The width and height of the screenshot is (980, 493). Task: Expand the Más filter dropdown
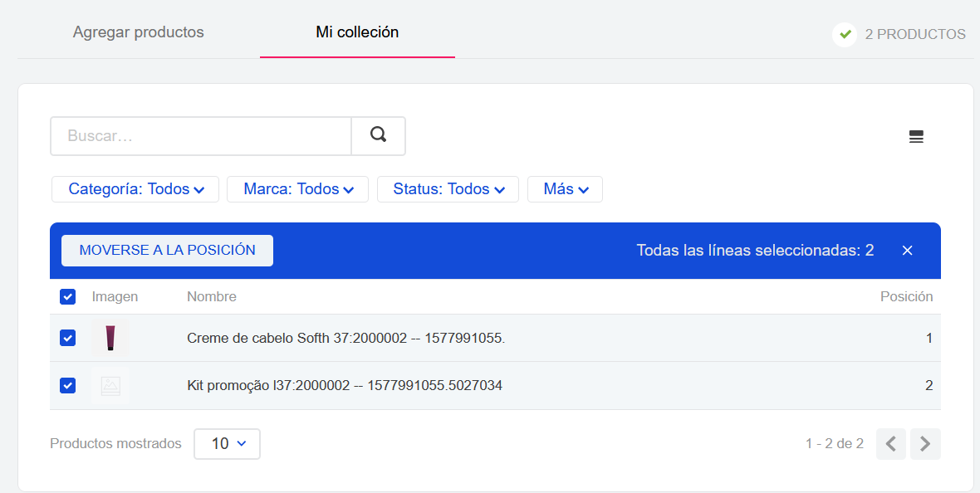565,188
